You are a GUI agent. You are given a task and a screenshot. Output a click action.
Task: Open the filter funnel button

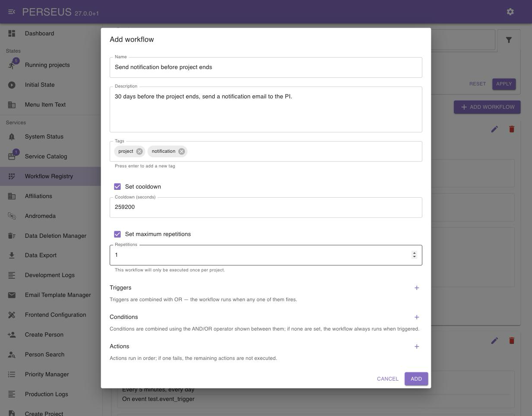[x=509, y=40]
